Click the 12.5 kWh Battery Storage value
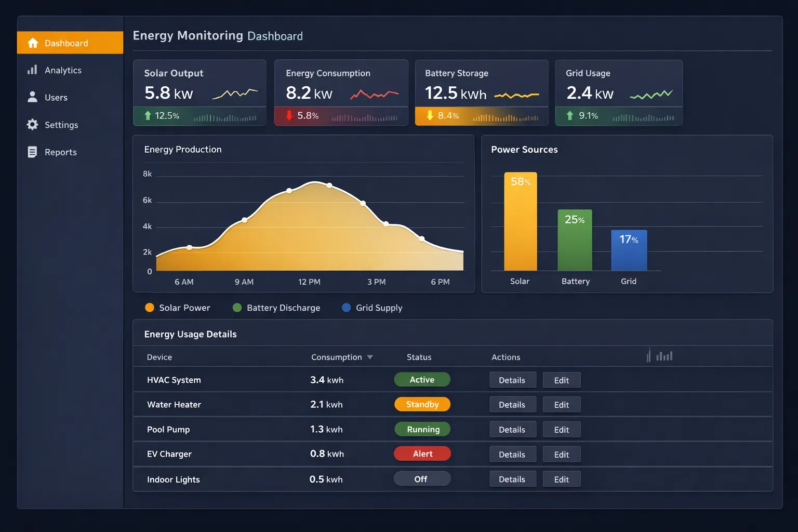This screenshot has height=532, width=798. click(x=456, y=93)
